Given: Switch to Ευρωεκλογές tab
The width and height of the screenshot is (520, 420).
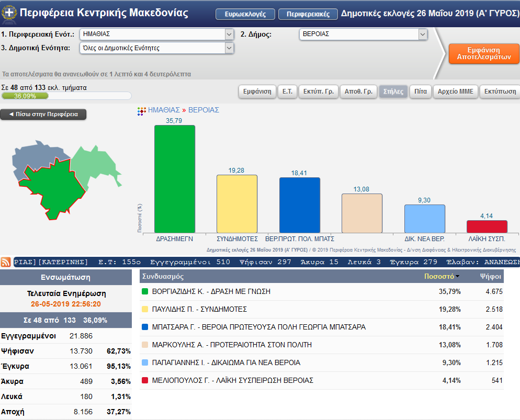Looking at the screenshot, I should [x=245, y=14].
